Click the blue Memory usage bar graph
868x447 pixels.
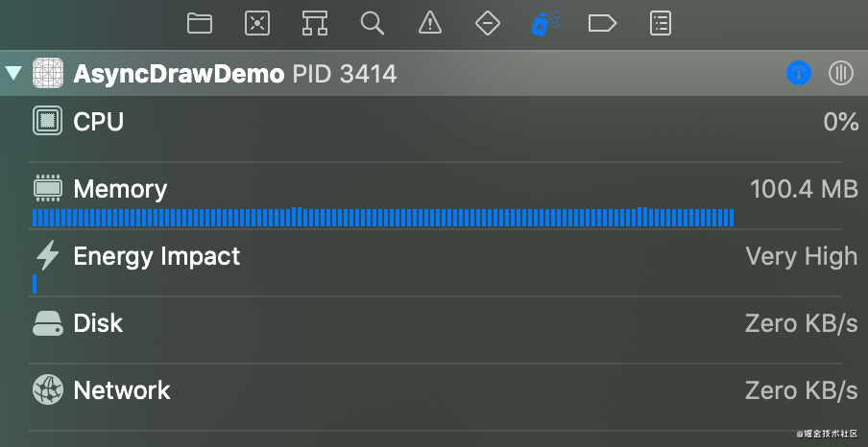(383, 218)
